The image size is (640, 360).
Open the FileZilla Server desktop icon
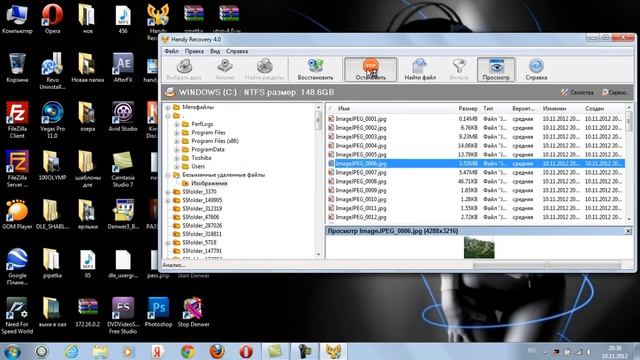coord(17,169)
